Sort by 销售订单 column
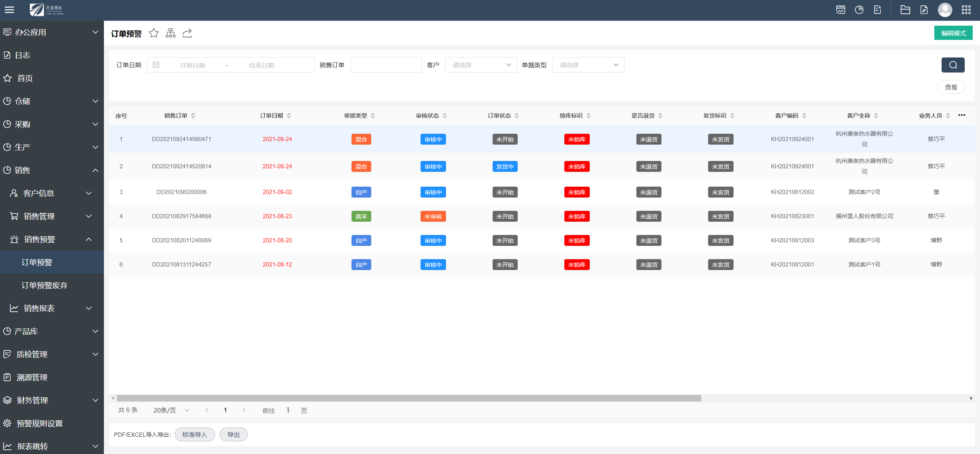 [x=193, y=116]
